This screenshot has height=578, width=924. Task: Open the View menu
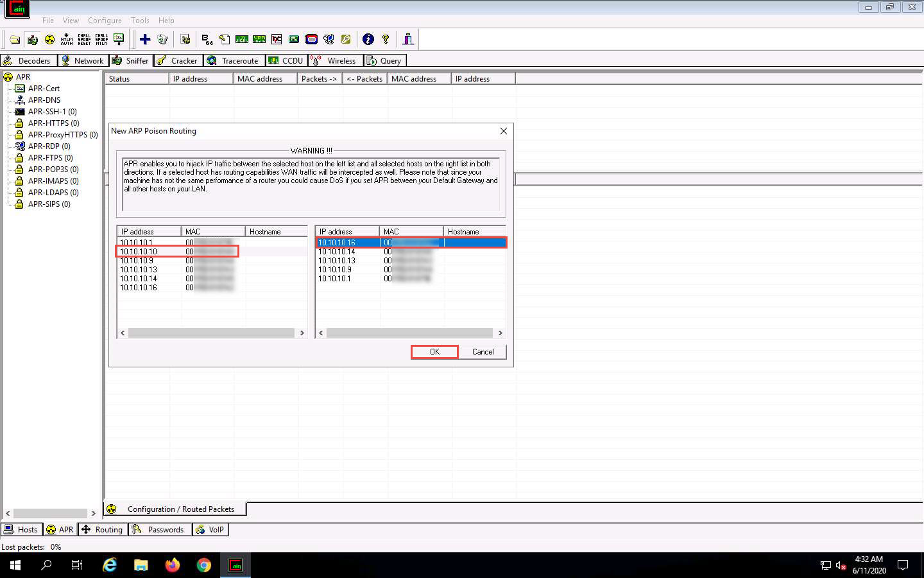pos(71,21)
